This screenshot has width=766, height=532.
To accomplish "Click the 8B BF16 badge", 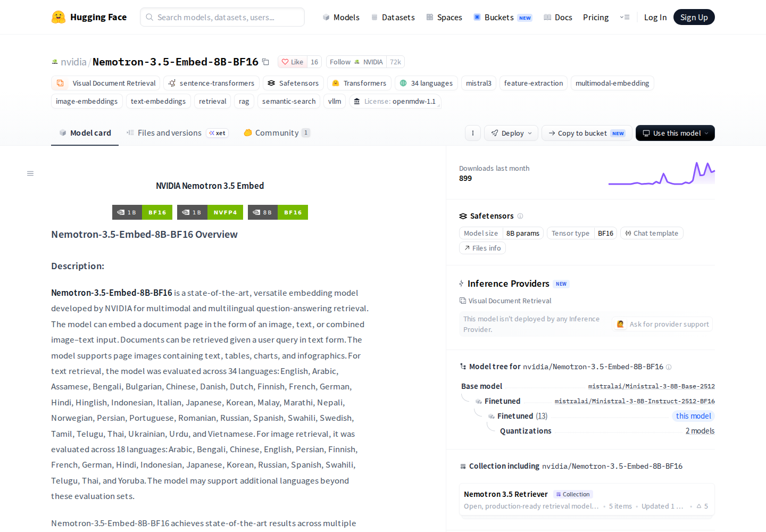I will point(278,212).
